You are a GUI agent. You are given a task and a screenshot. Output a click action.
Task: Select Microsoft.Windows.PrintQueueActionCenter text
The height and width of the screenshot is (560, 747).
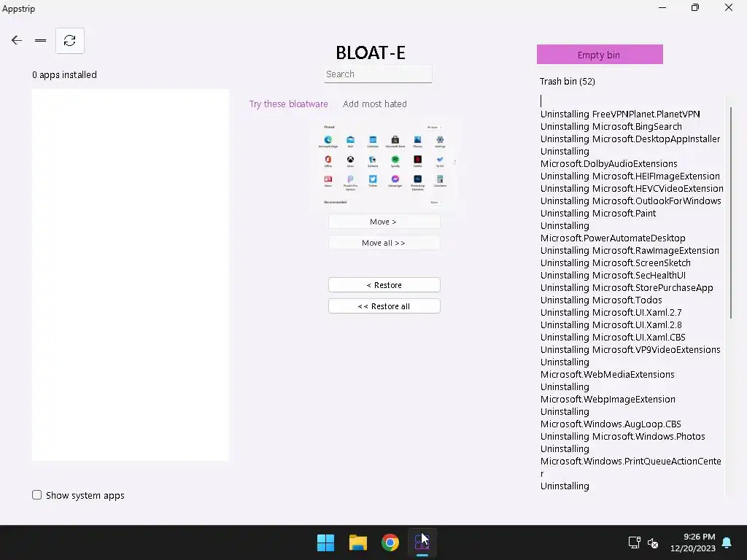[x=631, y=467]
